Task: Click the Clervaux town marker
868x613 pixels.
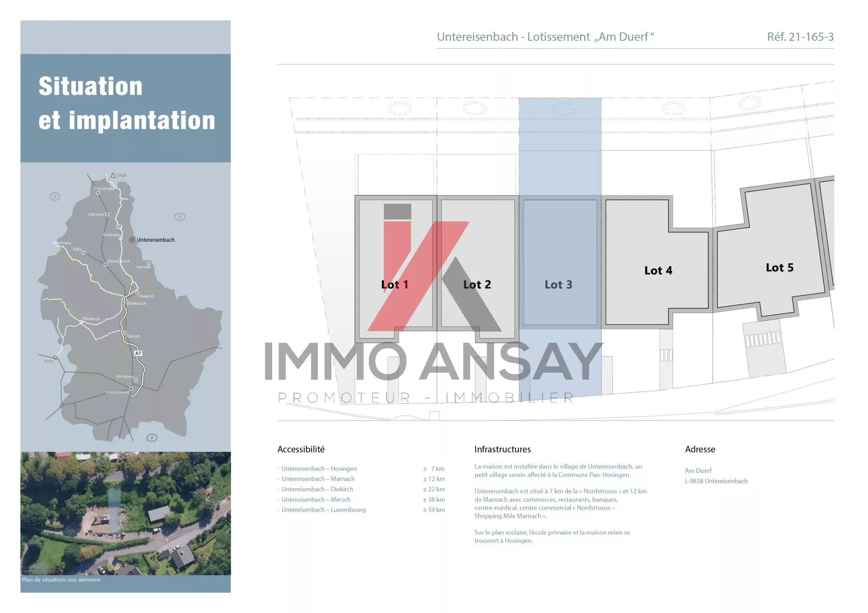Action: 107,215
